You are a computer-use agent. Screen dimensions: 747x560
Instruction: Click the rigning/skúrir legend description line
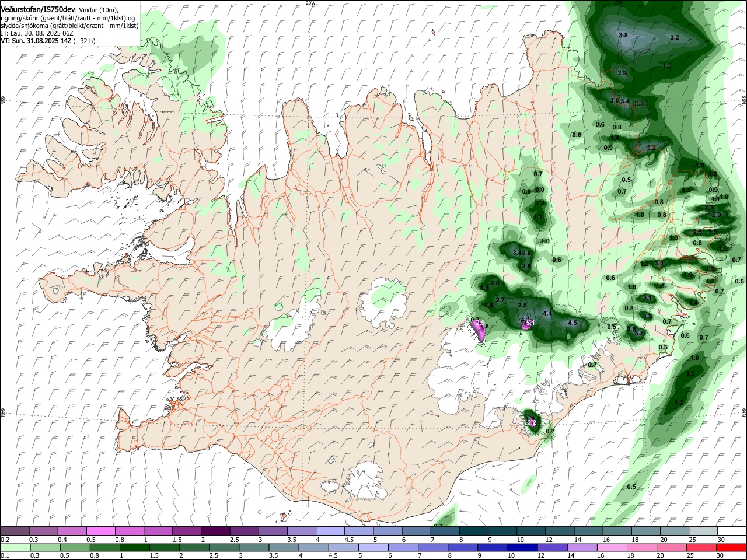click(68, 18)
